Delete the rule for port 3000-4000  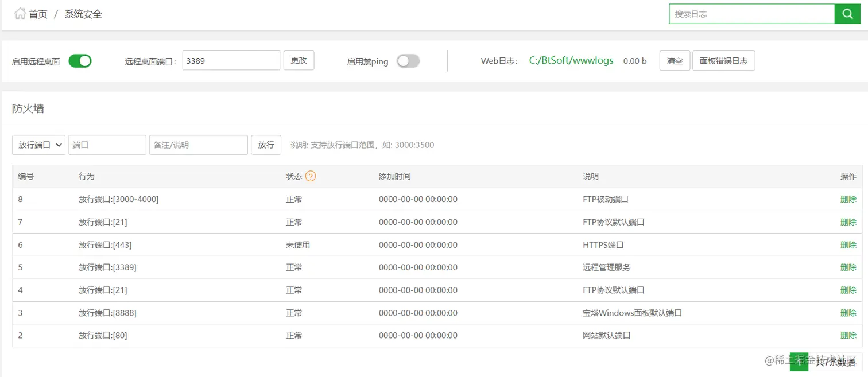848,199
